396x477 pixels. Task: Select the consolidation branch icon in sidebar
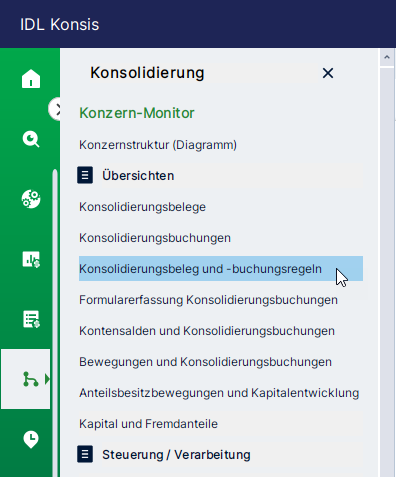tap(31, 379)
